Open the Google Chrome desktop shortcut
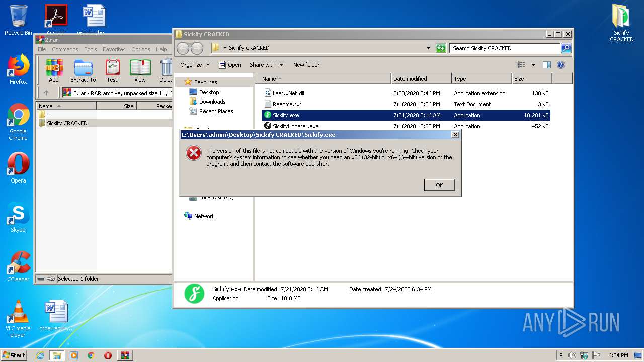The image size is (644, 362). 18,122
